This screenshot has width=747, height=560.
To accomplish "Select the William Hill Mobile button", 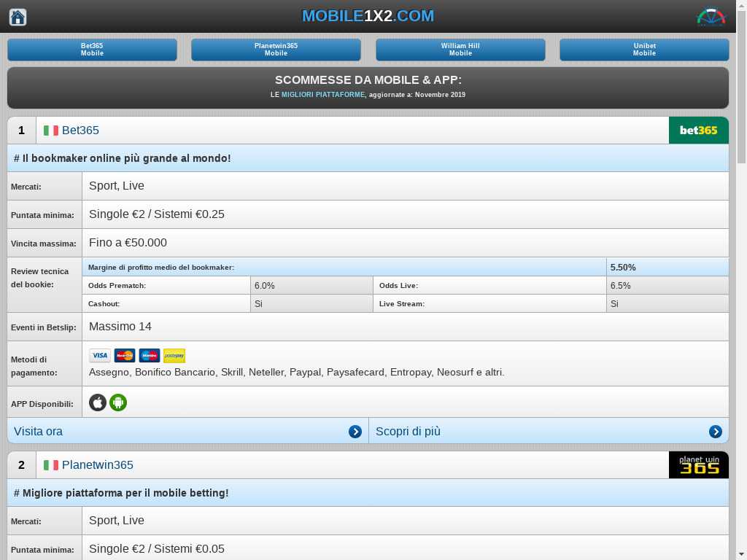I will (x=460, y=50).
